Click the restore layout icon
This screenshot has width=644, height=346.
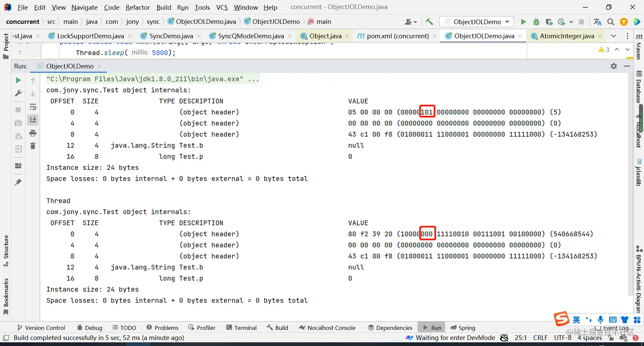click(18, 166)
